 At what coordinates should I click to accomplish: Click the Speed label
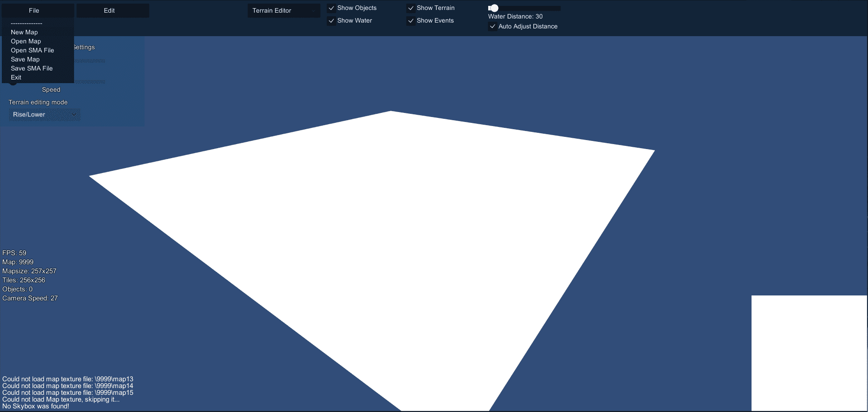pyautogui.click(x=51, y=89)
